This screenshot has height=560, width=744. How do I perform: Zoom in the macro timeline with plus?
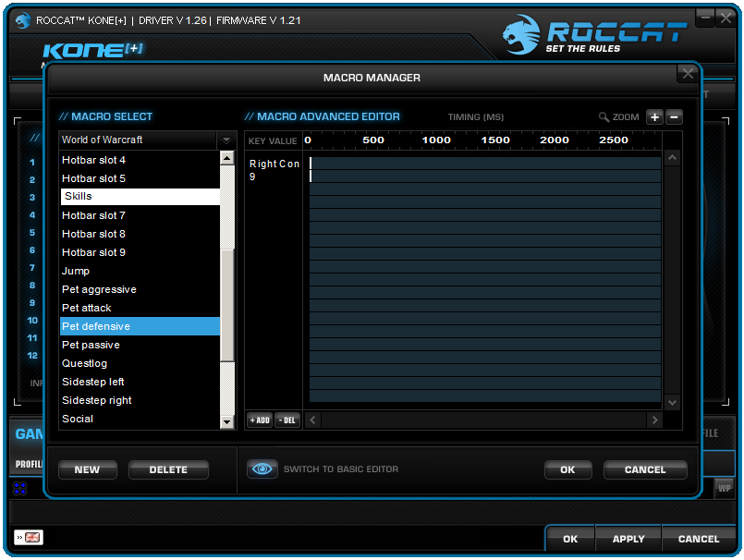[x=654, y=117]
